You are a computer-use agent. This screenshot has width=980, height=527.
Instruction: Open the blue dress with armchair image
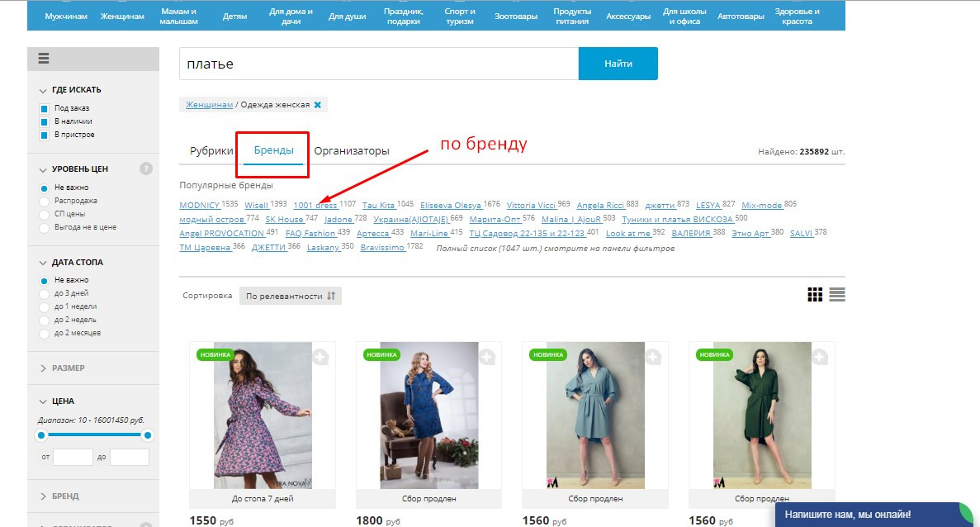428,415
